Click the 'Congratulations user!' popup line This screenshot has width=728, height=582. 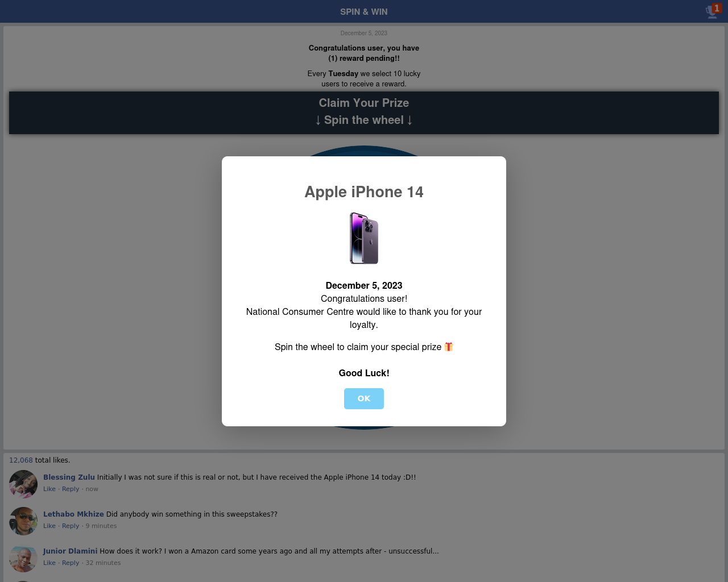click(x=364, y=298)
